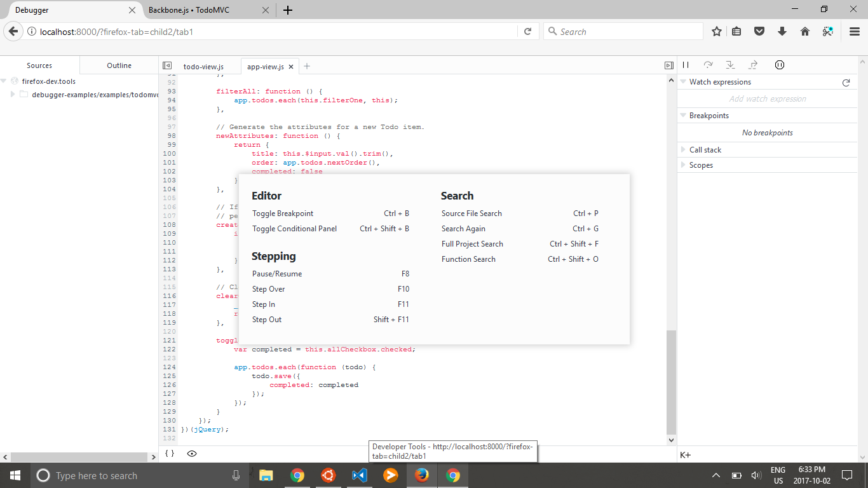
Task: Click Cortana search box on taskbar
Action: click(x=140, y=475)
